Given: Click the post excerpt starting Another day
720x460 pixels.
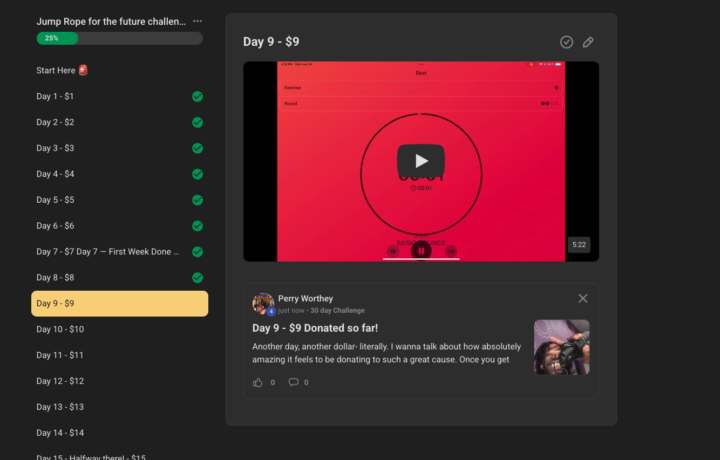Looking at the screenshot, I should 387,353.
